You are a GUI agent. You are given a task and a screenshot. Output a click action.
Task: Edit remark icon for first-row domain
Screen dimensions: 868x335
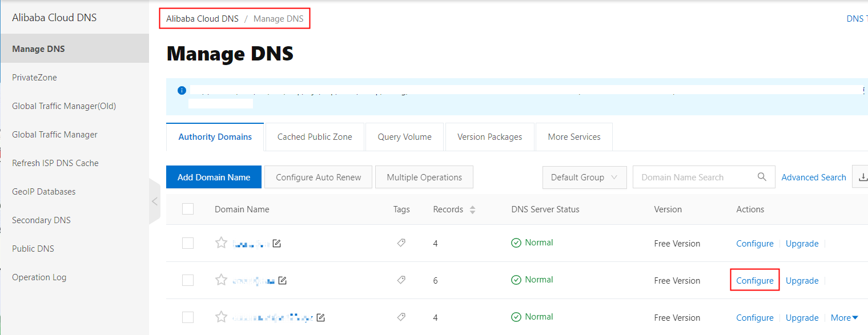tap(276, 244)
